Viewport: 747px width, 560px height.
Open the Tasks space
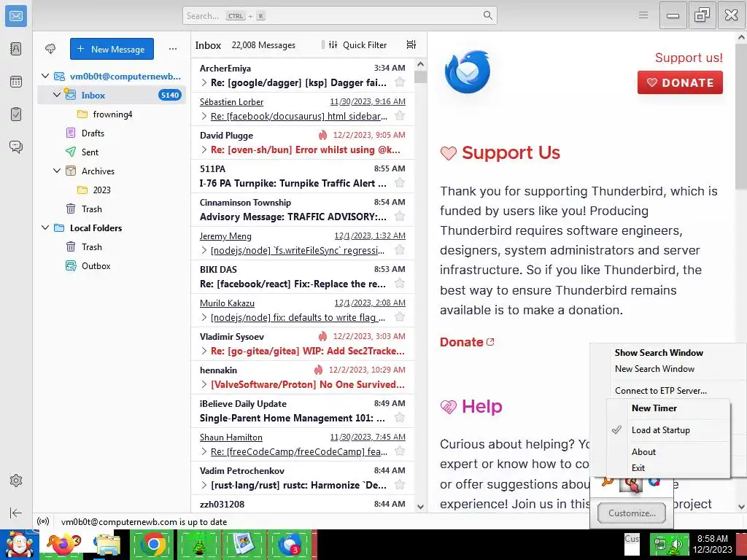point(16,114)
